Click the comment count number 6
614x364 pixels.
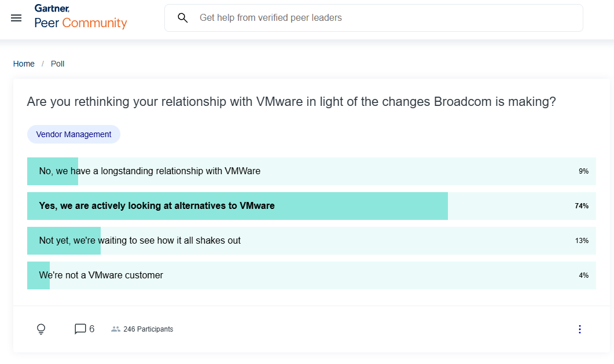point(91,329)
